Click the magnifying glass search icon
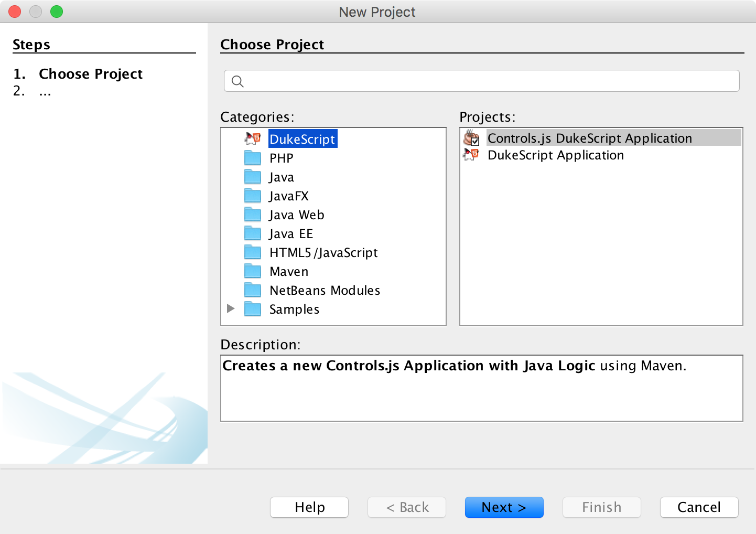Screen dimensions: 756x534 coord(237,81)
